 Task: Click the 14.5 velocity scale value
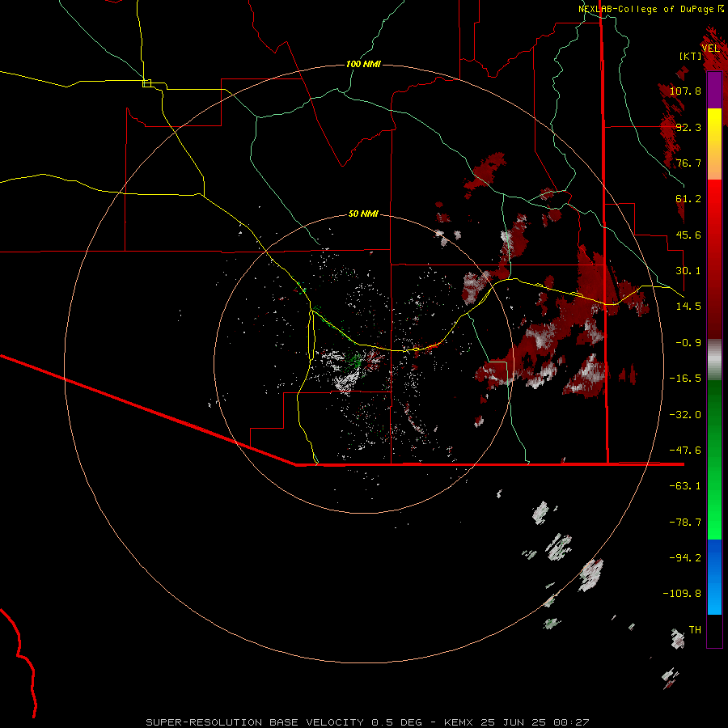[688, 307]
